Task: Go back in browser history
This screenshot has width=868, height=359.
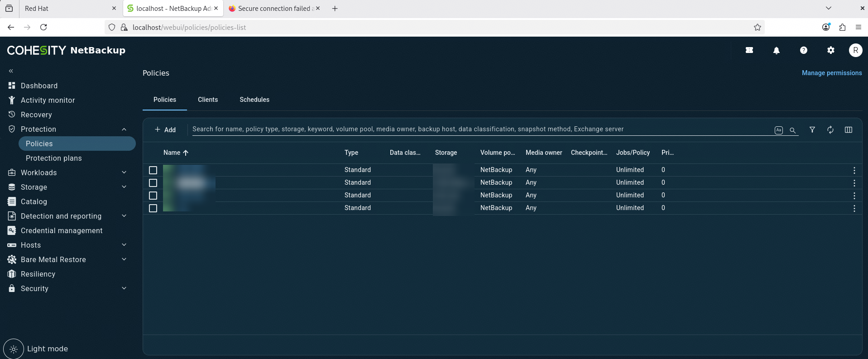Action: tap(11, 27)
